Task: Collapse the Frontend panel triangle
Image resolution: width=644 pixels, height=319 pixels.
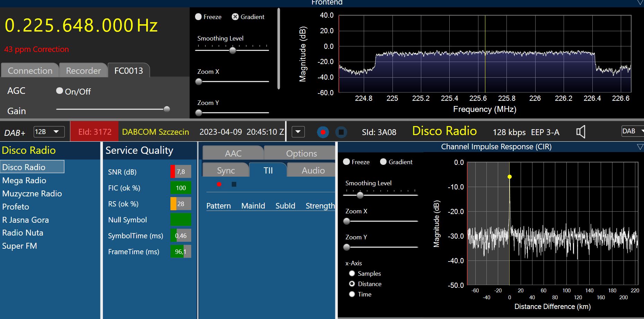Action: [640, 3]
